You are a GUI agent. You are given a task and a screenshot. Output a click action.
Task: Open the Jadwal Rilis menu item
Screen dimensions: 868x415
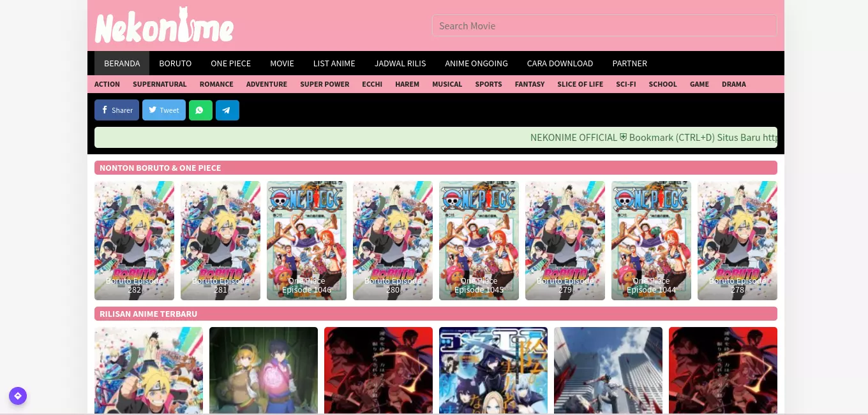(x=400, y=63)
